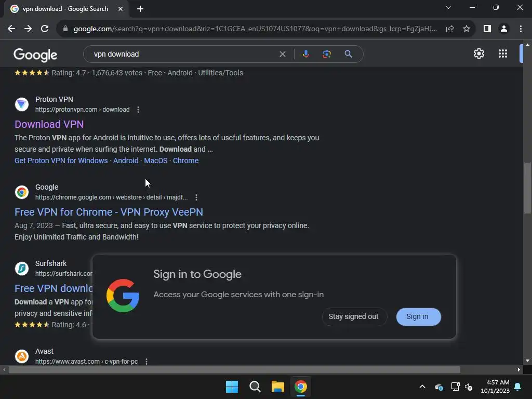Submit search with magnifier icon

tap(348, 54)
